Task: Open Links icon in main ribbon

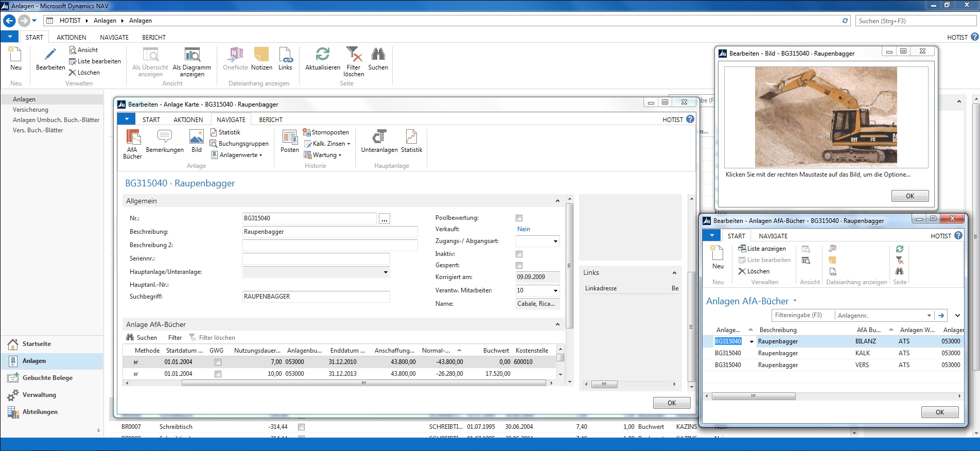Action: pos(285,55)
